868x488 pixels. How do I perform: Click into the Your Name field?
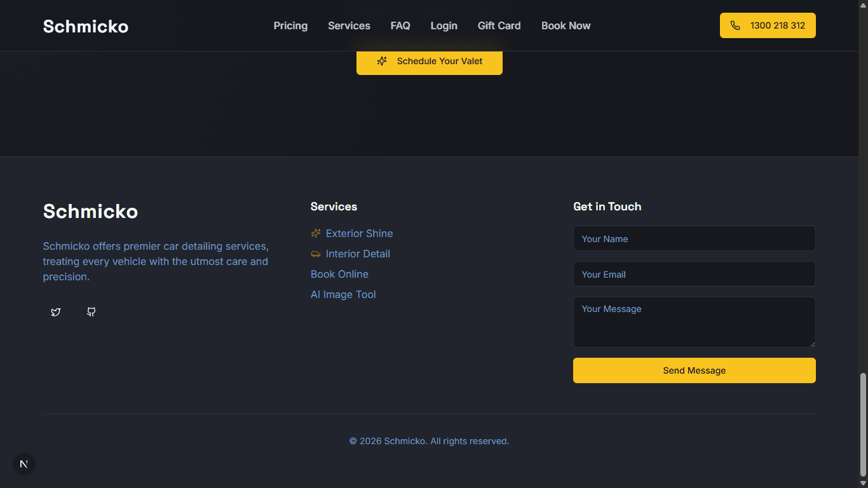coord(694,238)
